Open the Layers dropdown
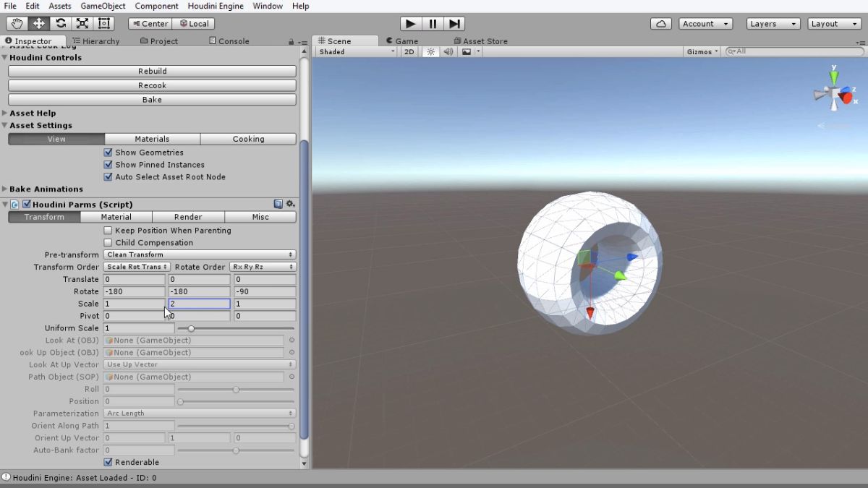This screenshot has height=488, width=868. coord(773,24)
